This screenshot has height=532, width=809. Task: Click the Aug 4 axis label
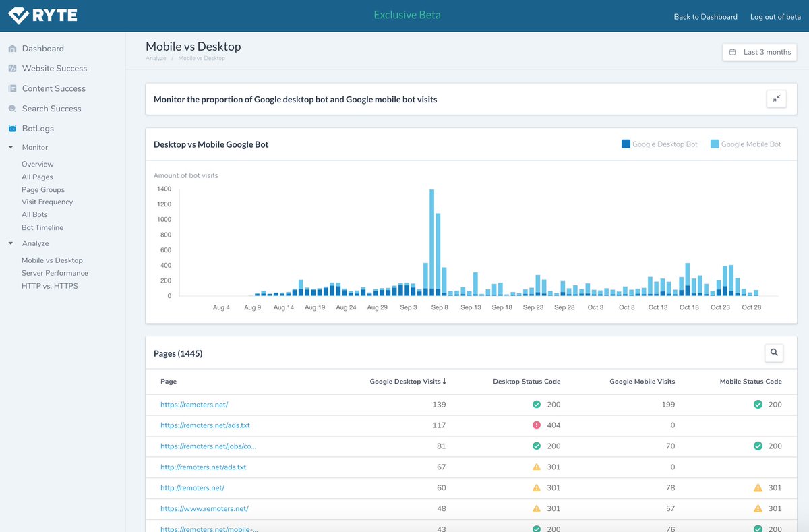[221, 307]
